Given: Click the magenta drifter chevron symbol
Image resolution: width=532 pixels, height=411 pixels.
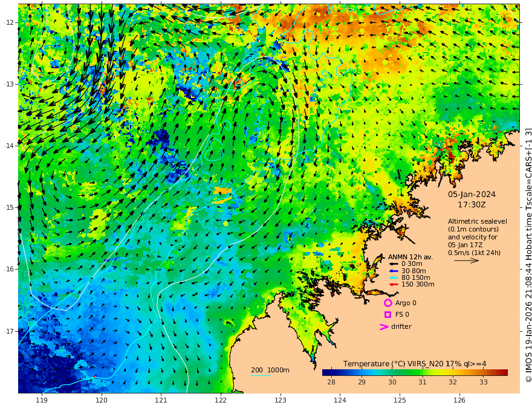Looking at the screenshot, I should (x=384, y=326).
